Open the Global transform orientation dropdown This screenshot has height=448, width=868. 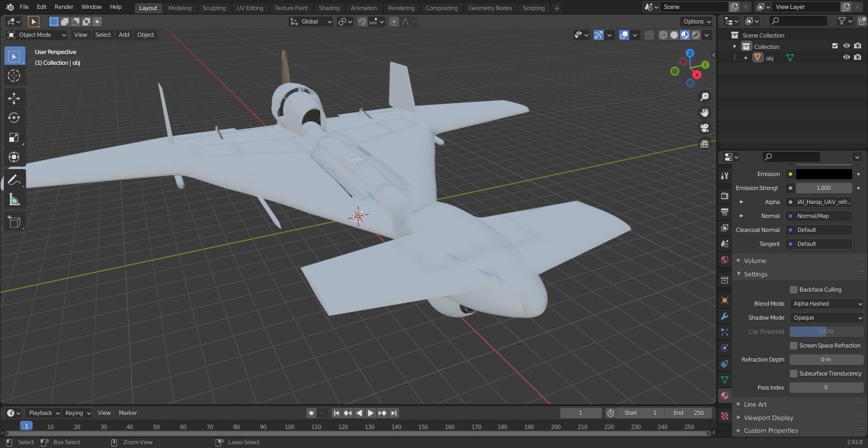click(311, 22)
